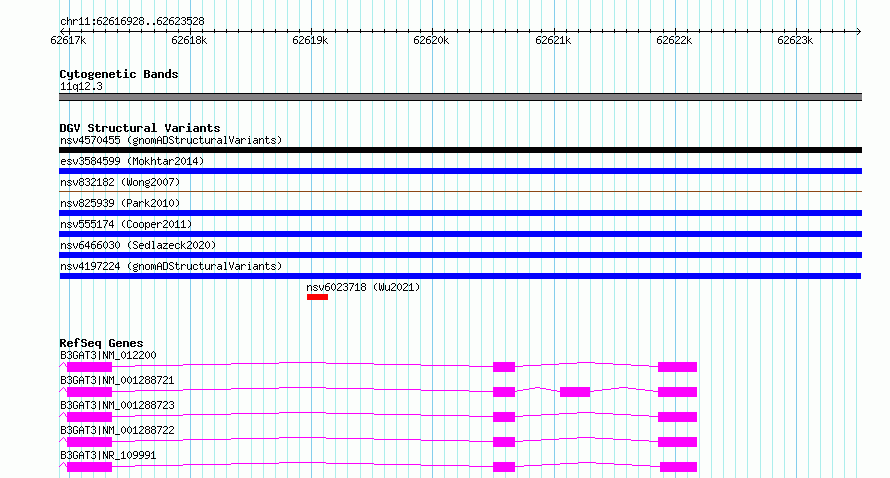The height and width of the screenshot is (478, 890).
Task: Click the rightmost exon of B3GAT3|NR_109991
Action: (678, 467)
